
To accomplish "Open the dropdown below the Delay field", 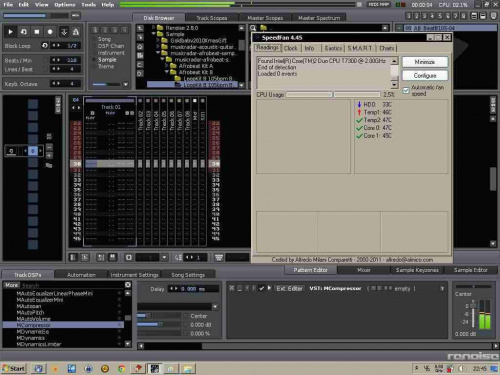I will [215, 306].
